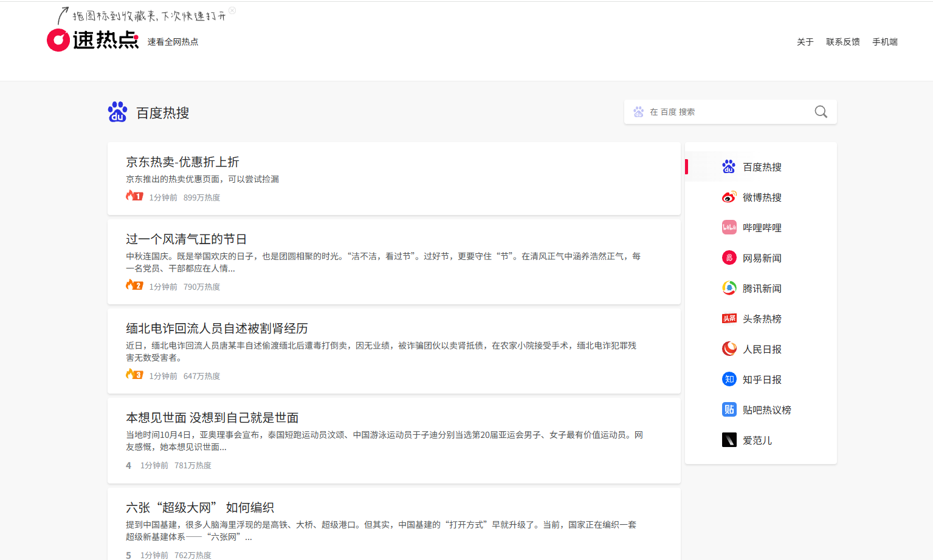Click the Weibo eye icon
This screenshot has height=560, width=933.
[729, 197]
